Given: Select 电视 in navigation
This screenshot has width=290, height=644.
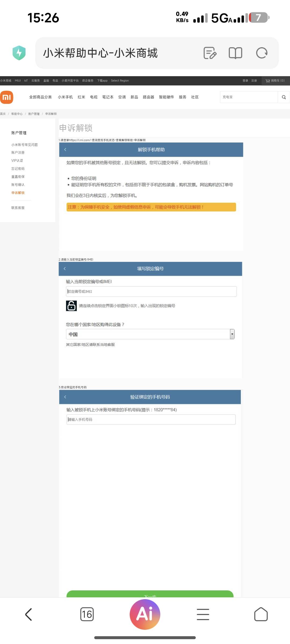Looking at the screenshot, I should coord(94,97).
